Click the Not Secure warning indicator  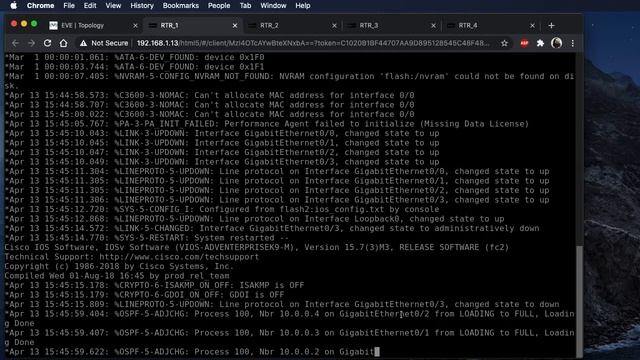104,43
